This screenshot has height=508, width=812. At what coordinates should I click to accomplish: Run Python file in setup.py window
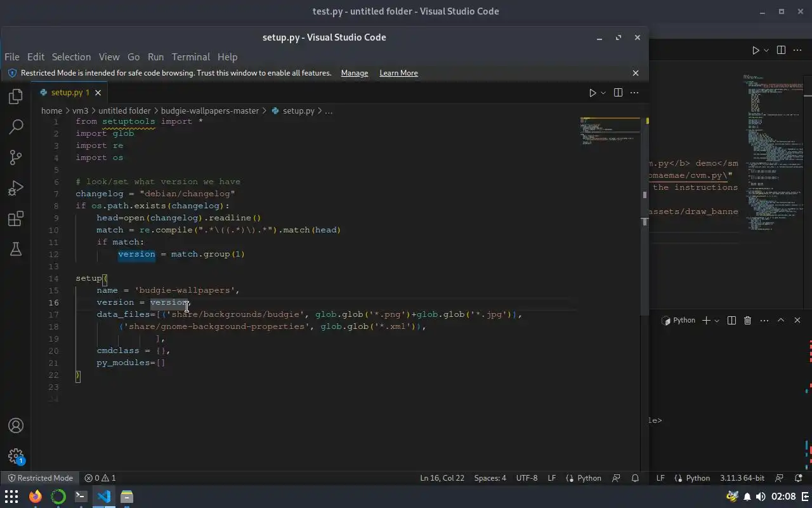593,93
